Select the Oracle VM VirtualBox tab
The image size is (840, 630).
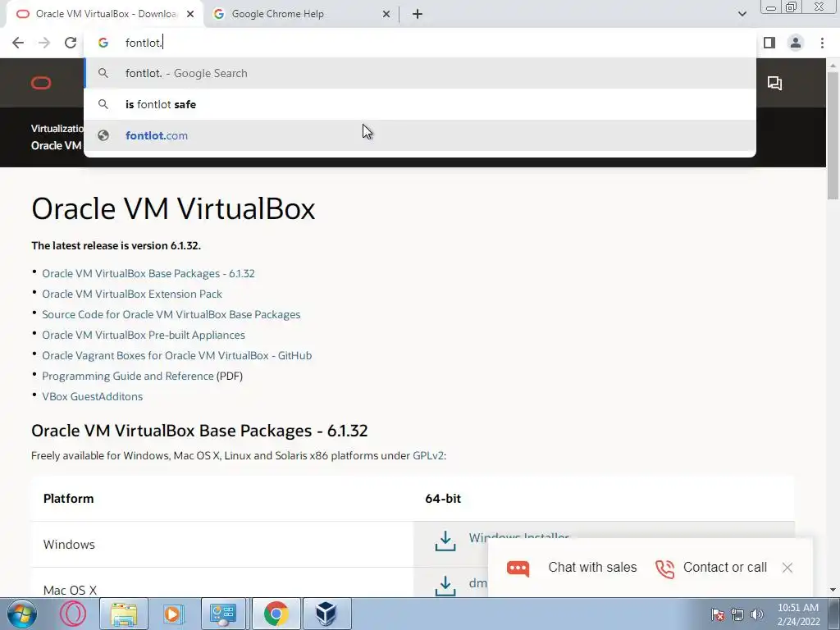pos(105,15)
